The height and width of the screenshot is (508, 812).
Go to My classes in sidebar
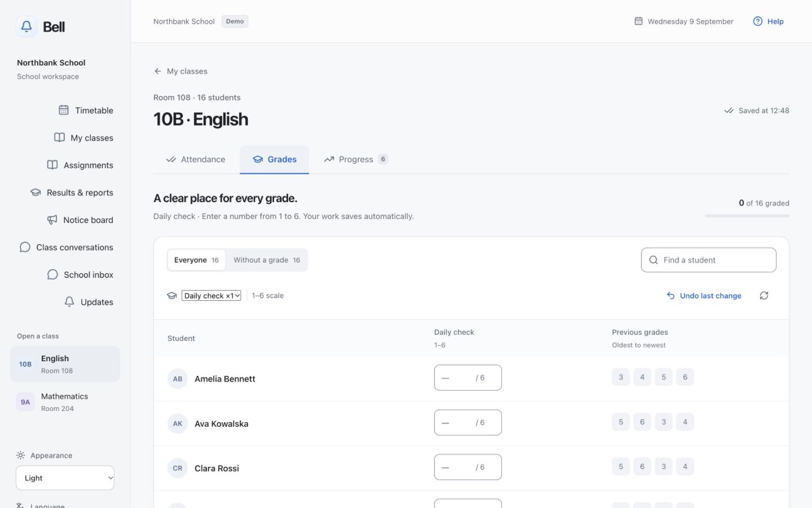(84, 138)
